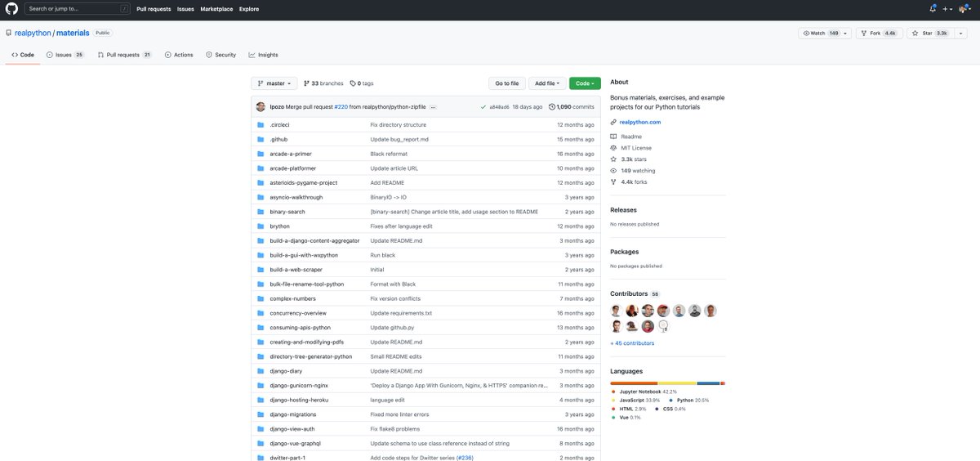This screenshot has height=461, width=980.
Task: Click the folder icon for arcade-a-primer
Action: 261,154
